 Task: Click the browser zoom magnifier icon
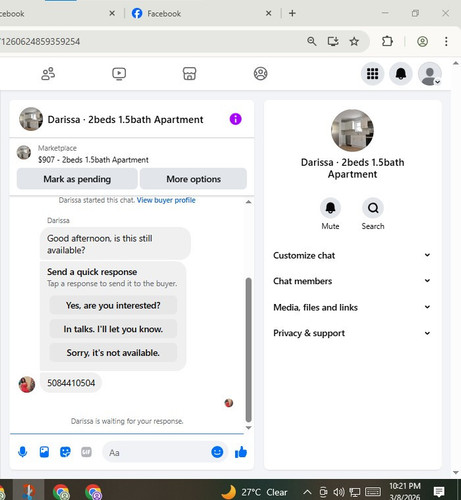pos(312,41)
